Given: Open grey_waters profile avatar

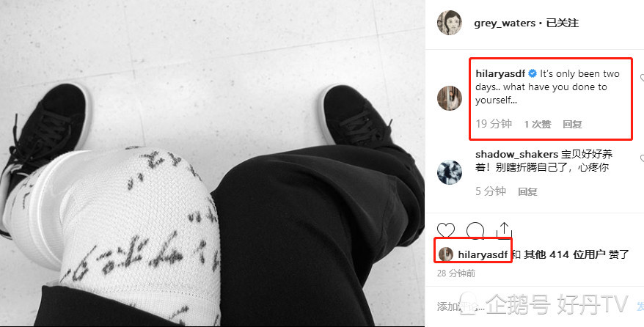Looking at the screenshot, I should click(x=450, y=23).
